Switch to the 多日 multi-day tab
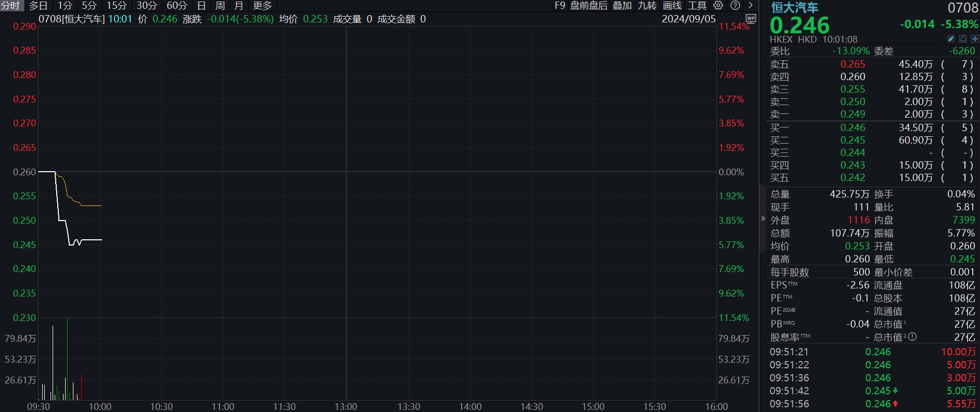Screen dimensions: 980x412 point(38,6)
